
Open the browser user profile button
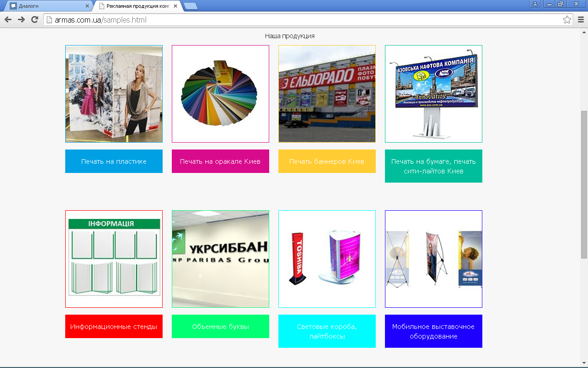[x=535, y=4]
